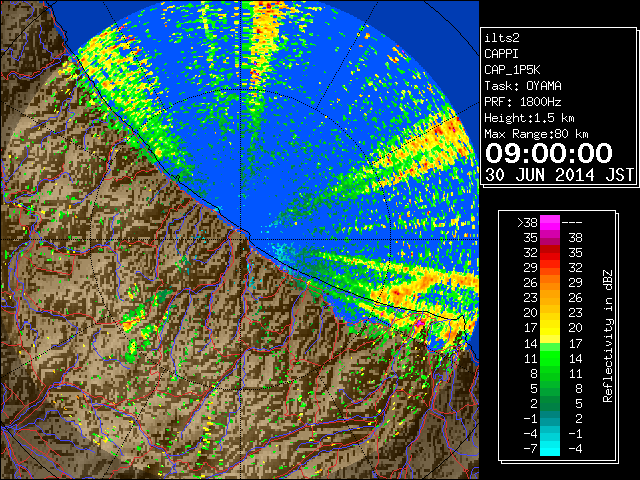Pick the cyan -7 to -4 dBZ swatch
This screenshot has width=640, height=480.
click(x=550, y=448)
